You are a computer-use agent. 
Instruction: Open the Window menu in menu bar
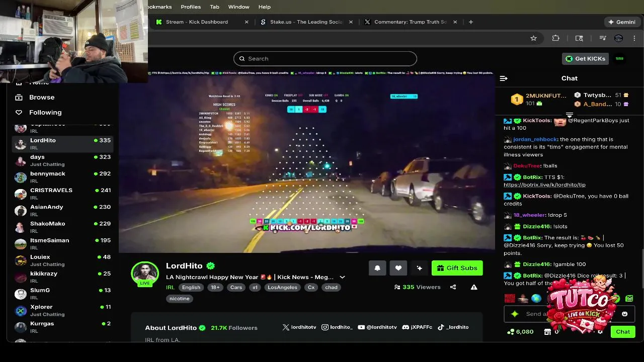(x=238, y=7)
